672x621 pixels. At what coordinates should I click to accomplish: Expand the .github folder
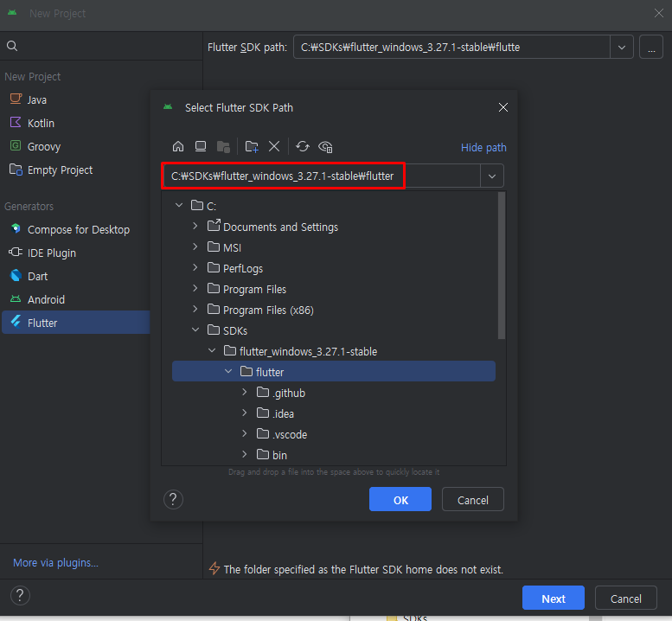coord(245,392)
